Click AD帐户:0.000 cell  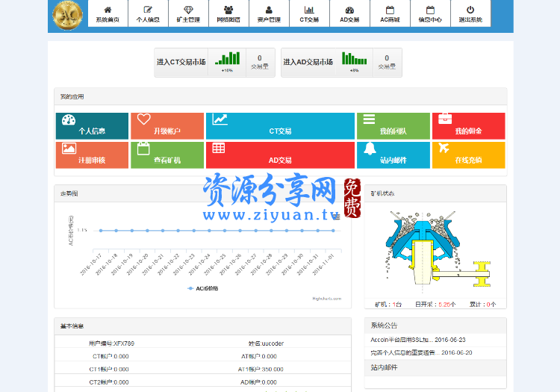click(x=258, y=382)
